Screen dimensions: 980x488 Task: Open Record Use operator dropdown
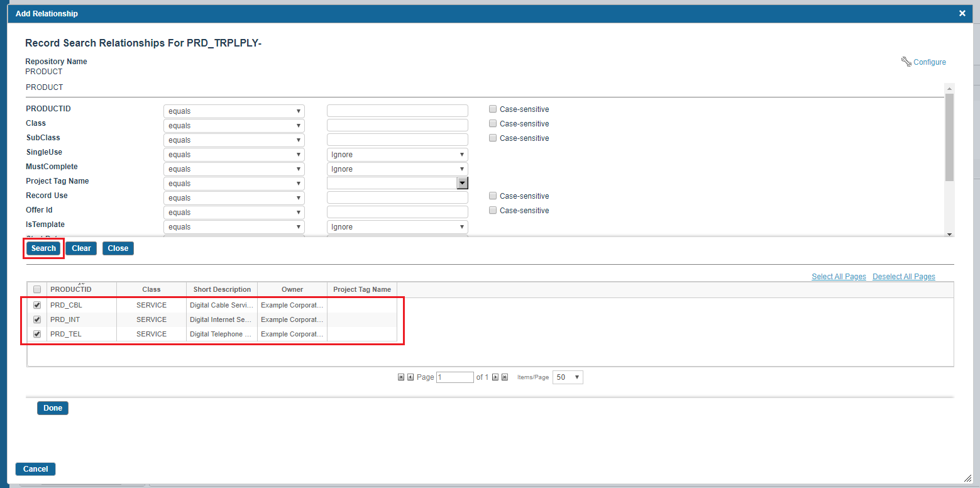tap(234, 198)
